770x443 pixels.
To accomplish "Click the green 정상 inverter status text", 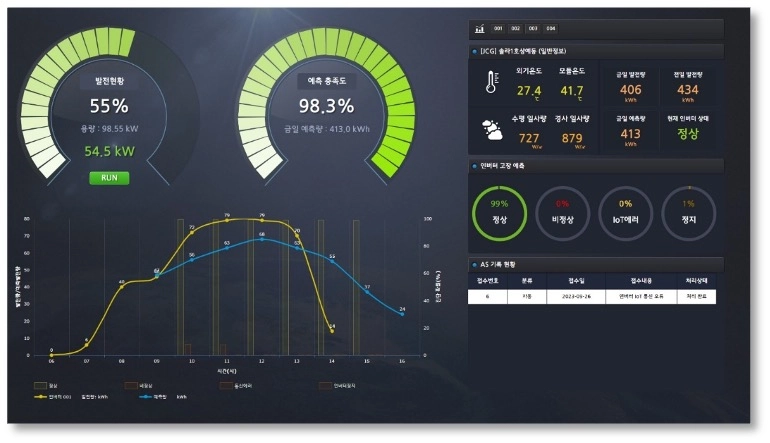I will [688, 134].
